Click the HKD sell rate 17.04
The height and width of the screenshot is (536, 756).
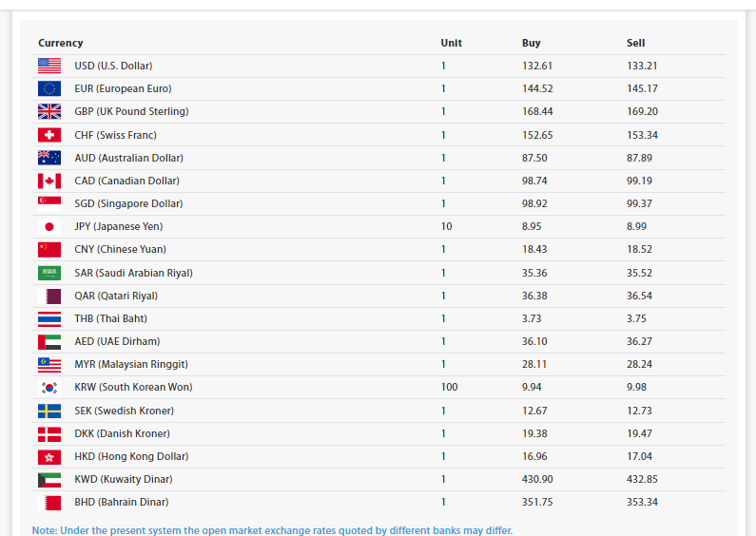639,456
